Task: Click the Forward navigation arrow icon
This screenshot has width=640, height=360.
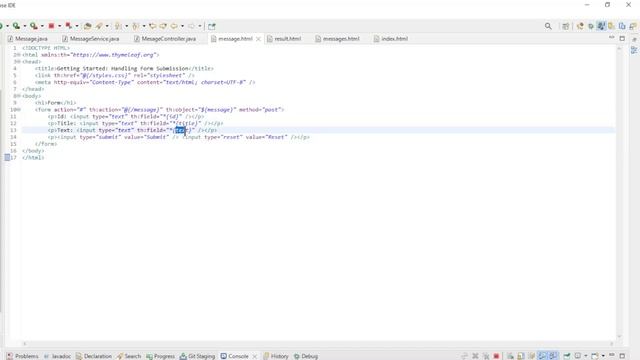Action: [x=191, y=26]
